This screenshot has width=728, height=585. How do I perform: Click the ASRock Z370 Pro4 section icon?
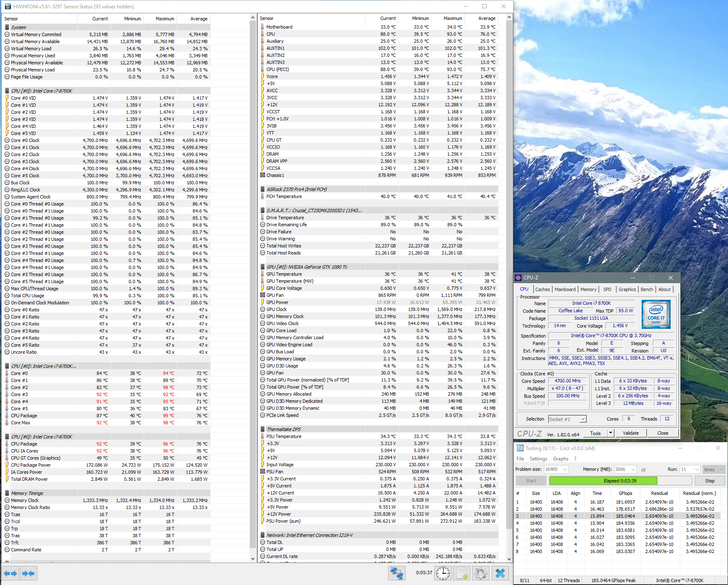tap(263, 189)
